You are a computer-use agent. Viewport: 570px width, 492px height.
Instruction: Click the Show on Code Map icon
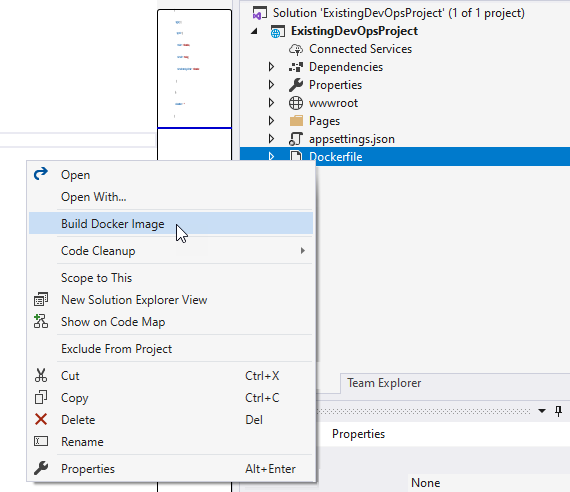tap(41, 321)
